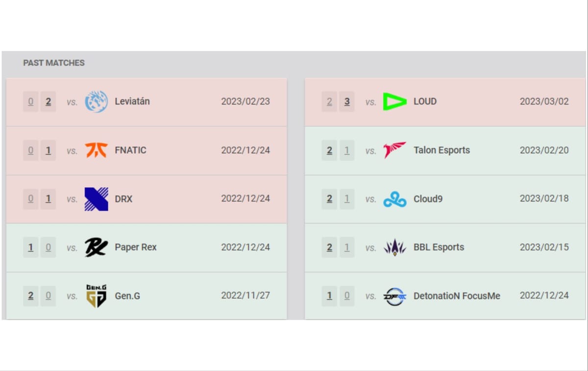
Task: Open the 2023/03/02 LOUD match date
Action: (544, 101)
